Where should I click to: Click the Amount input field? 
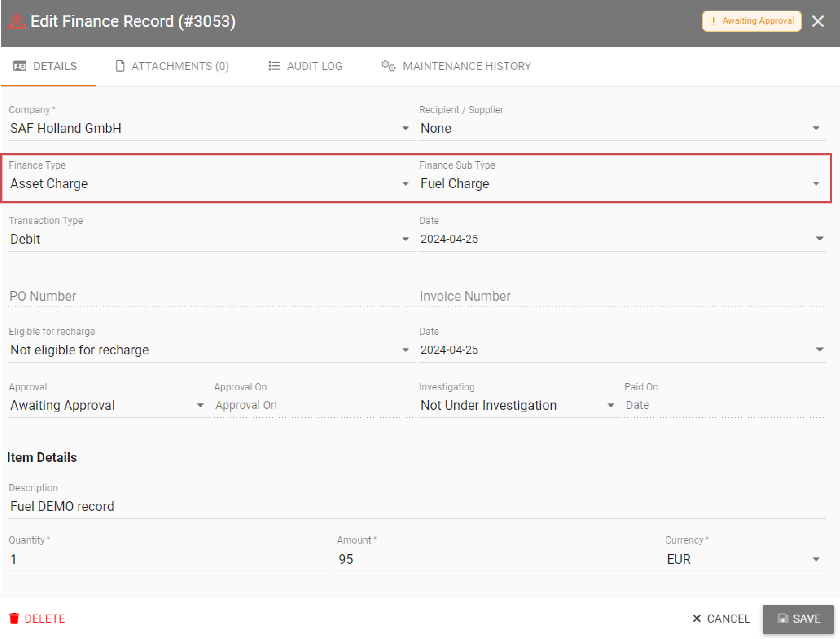pos(498,560)
